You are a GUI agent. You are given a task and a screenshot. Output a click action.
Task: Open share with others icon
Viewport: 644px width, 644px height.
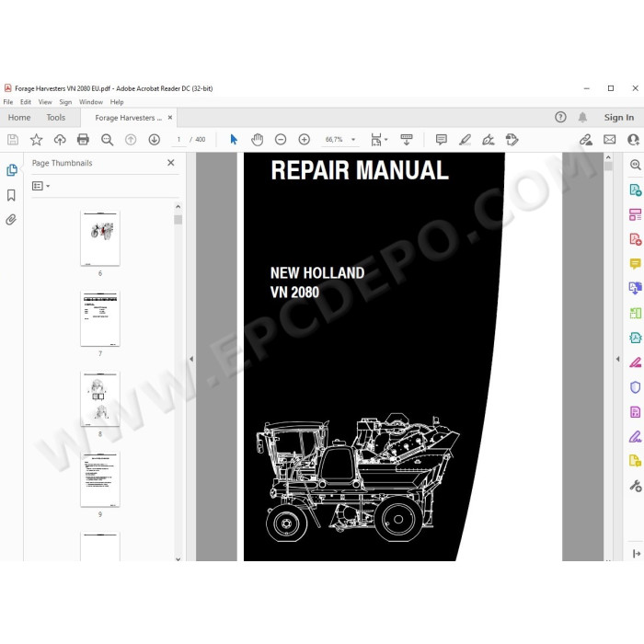633,140
